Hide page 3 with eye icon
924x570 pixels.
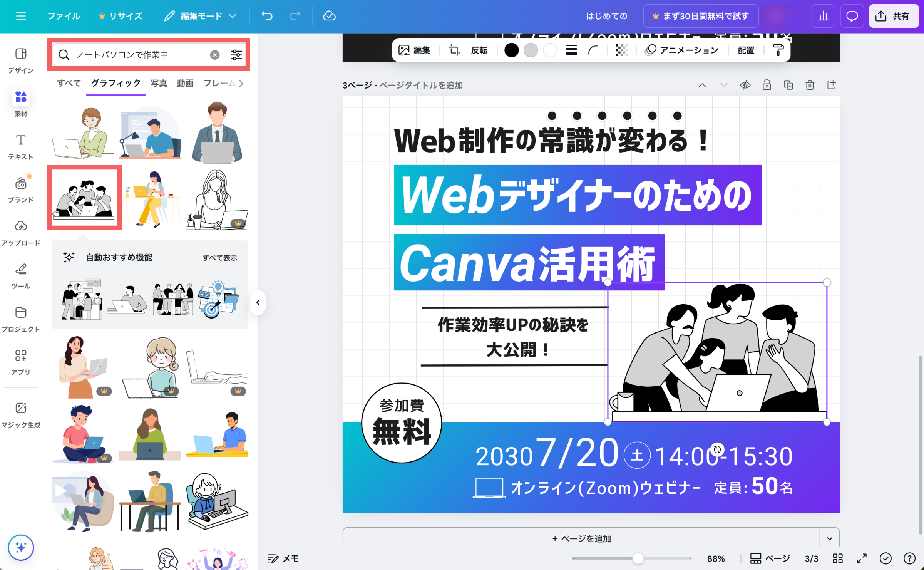[745, 85]
